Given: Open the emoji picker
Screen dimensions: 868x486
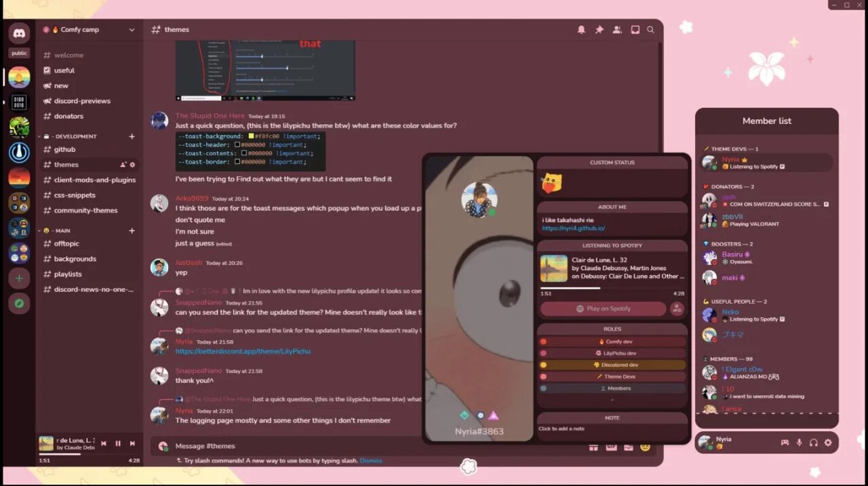Looking at the screenshot, I should pyautogui.click(x=645, y=447).
